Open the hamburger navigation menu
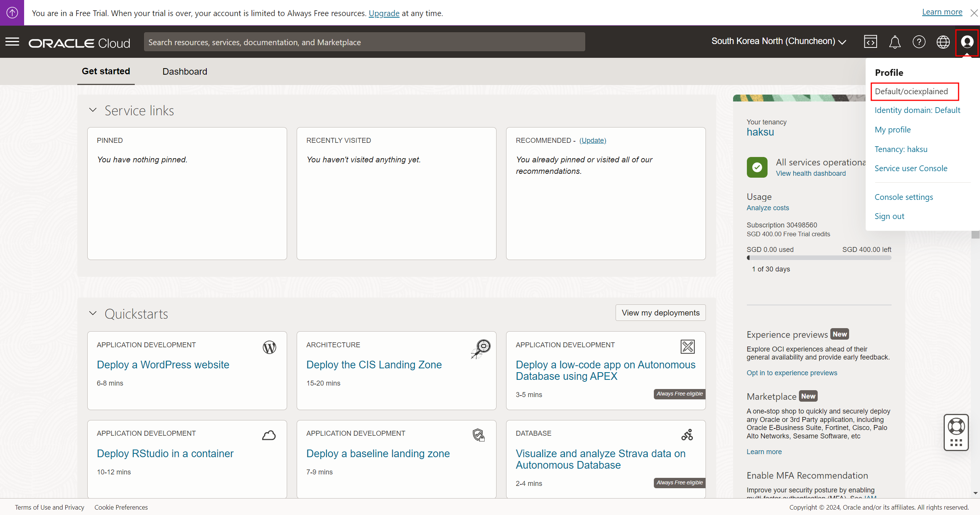 (12, 42)
